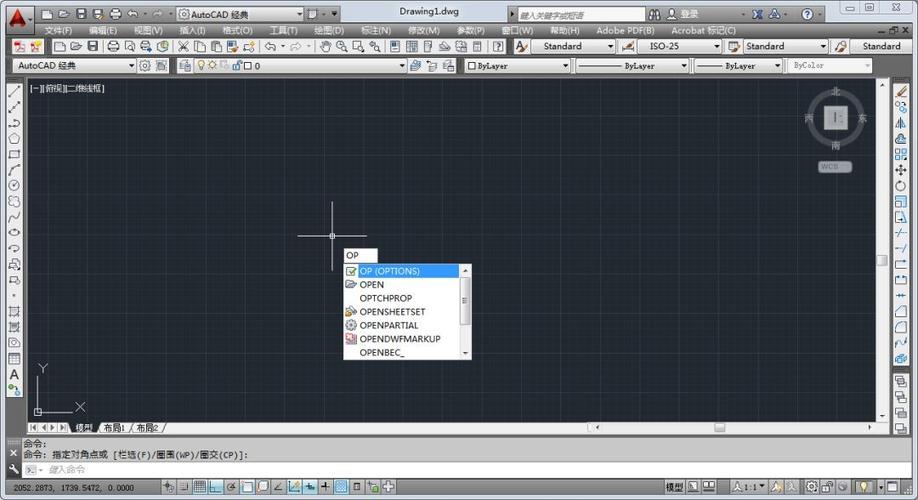918x500 pixels.
Task: Select the Multiline Text tool
Action: click(14, 375)
